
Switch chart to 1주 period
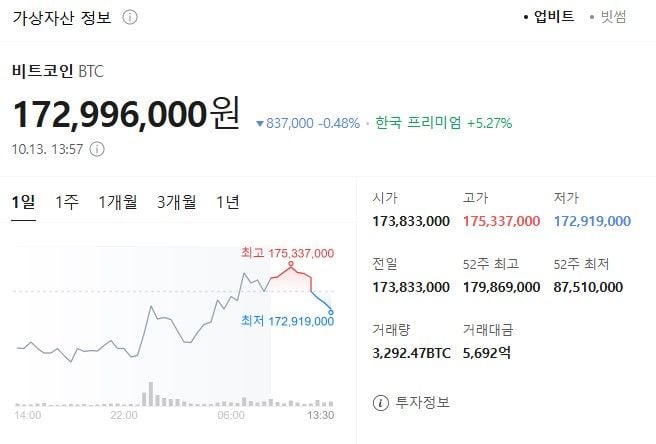point(67,202)
